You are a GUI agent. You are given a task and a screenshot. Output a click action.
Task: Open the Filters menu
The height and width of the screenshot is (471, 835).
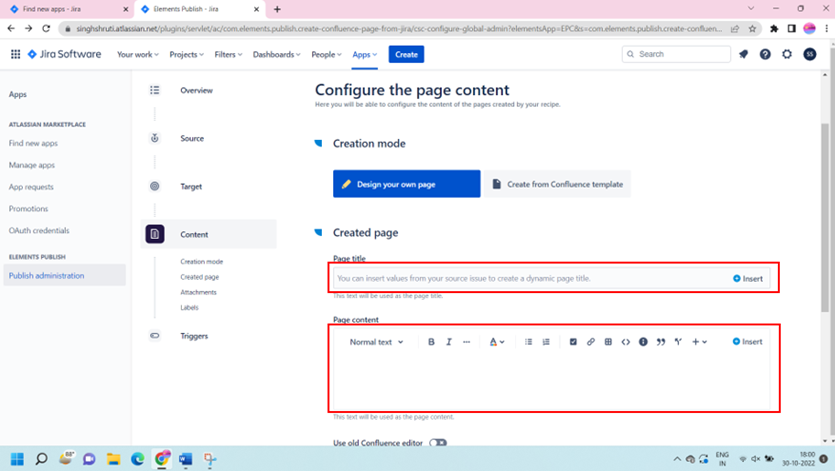(228, 54)
